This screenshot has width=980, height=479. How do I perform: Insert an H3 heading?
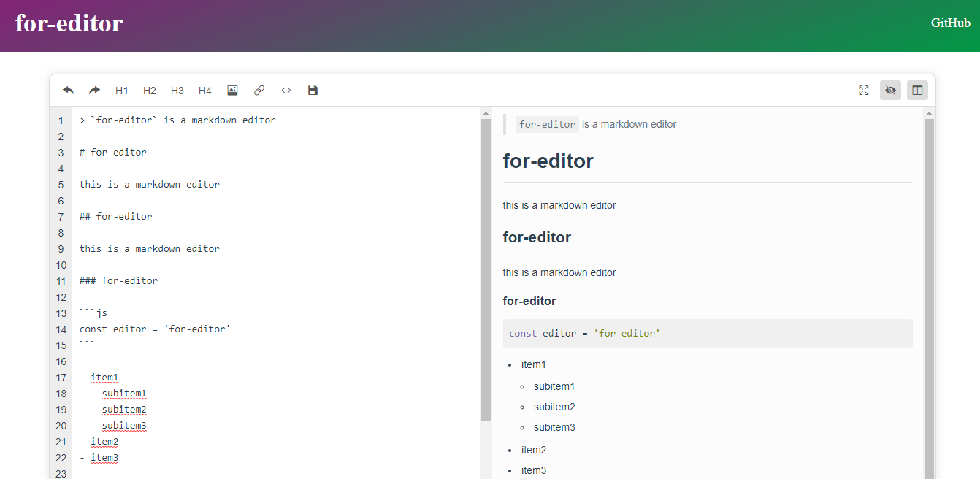click(177, 91)
